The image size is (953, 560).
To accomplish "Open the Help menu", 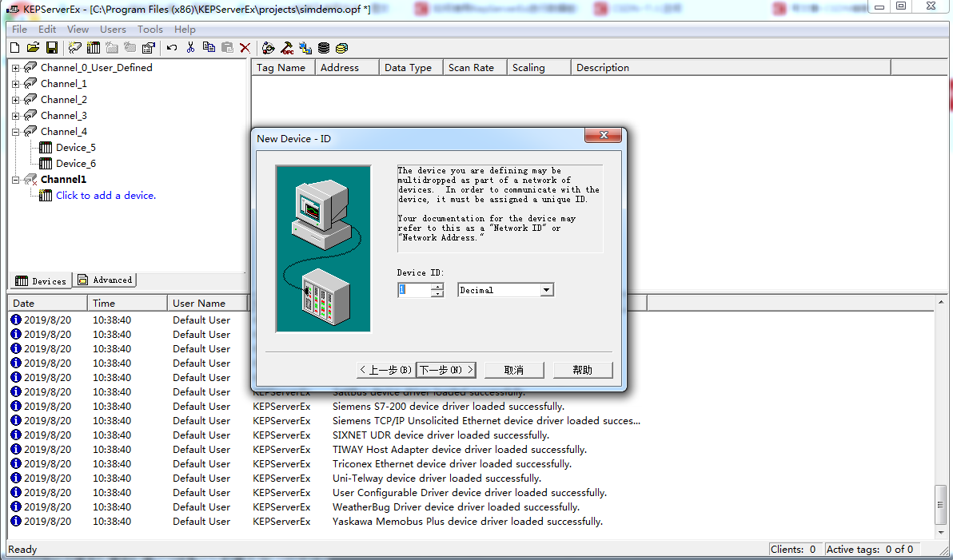I will tap(185, 29).
